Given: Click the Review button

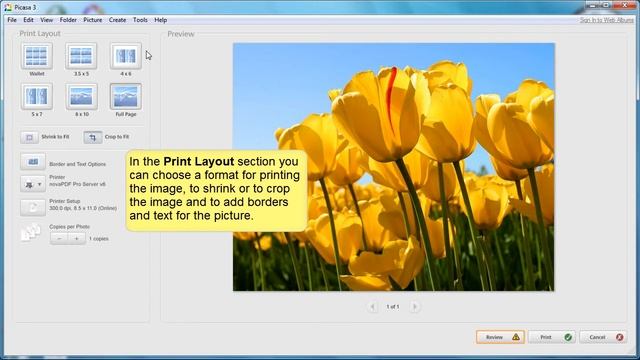Looking at the screenshot, I should 500,337.
